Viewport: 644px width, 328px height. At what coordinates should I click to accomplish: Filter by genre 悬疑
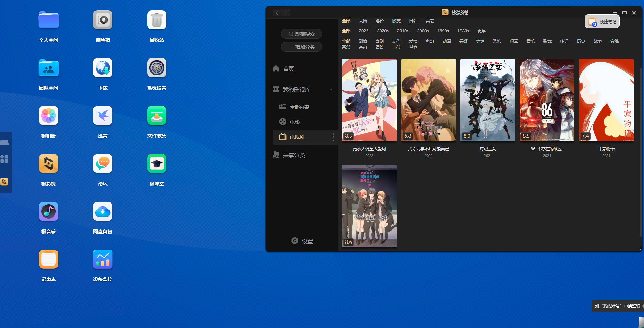464,41
